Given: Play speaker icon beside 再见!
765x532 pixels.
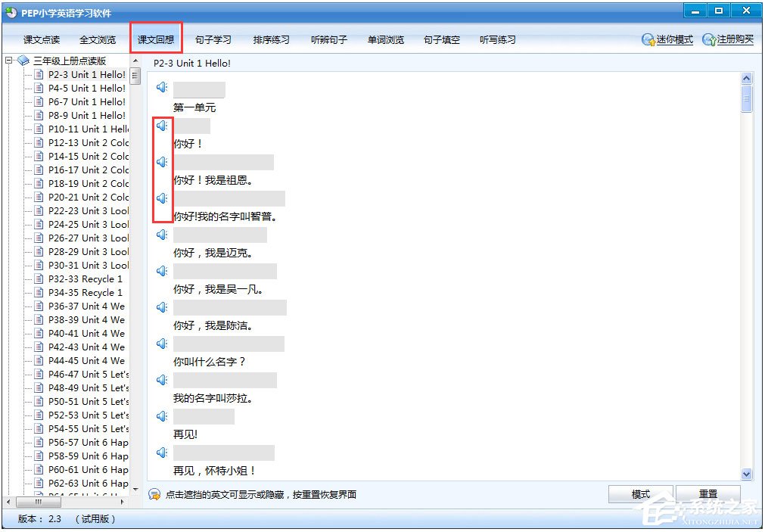Looking at the screenshot, I should click(x=160, y=415).
